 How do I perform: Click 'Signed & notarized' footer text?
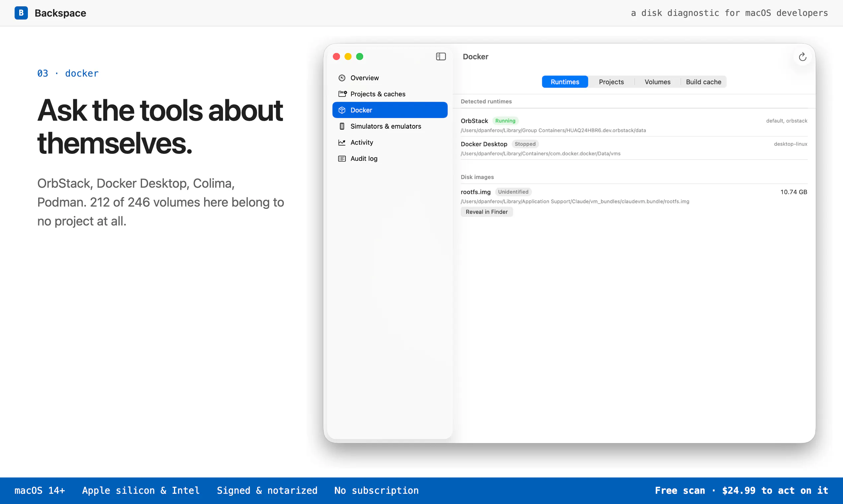tap(267, 490)
